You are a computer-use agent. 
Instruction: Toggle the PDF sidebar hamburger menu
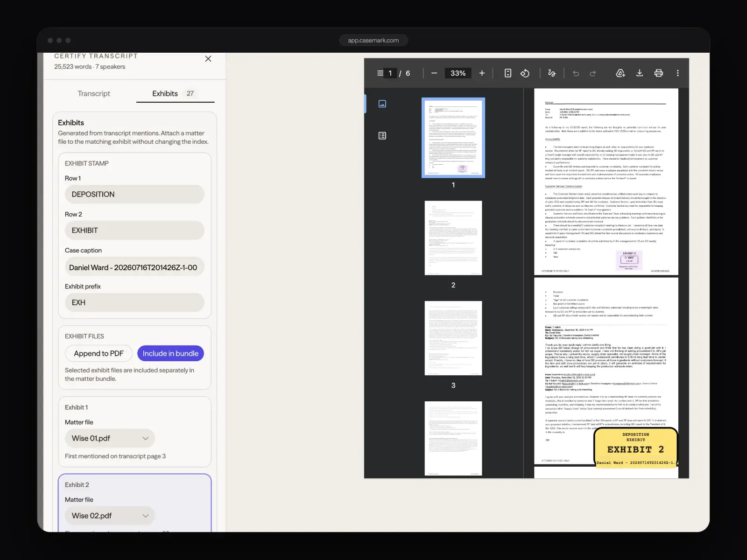380,73
